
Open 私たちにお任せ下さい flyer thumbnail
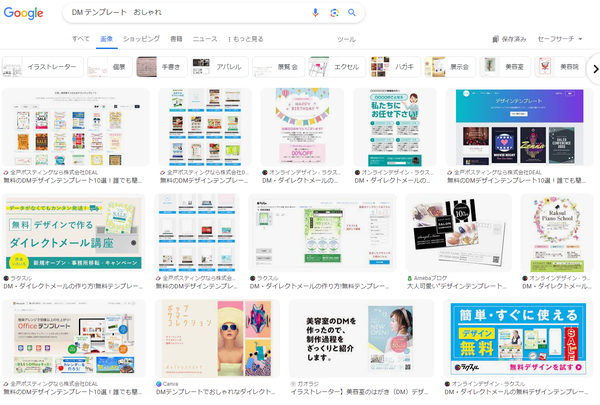click(395, 127)
